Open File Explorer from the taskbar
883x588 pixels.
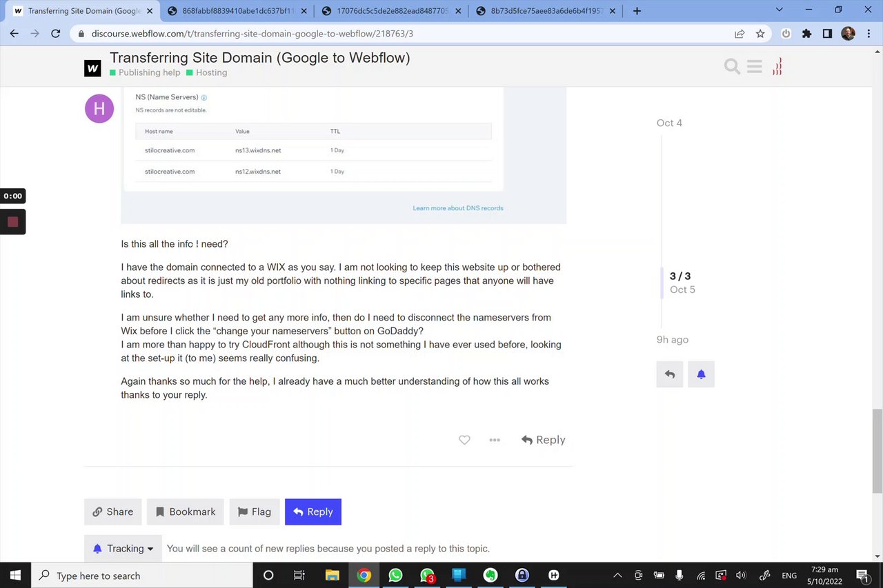coord(332,575)
